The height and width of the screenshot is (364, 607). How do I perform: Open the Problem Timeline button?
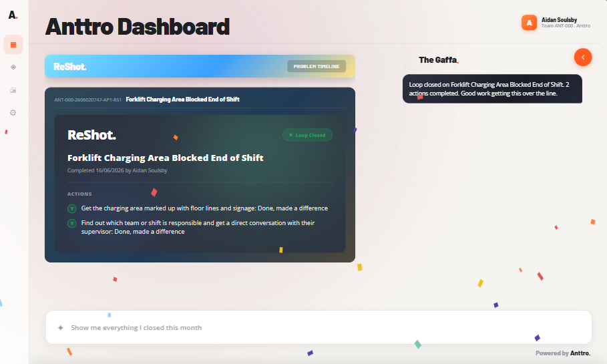317,66
